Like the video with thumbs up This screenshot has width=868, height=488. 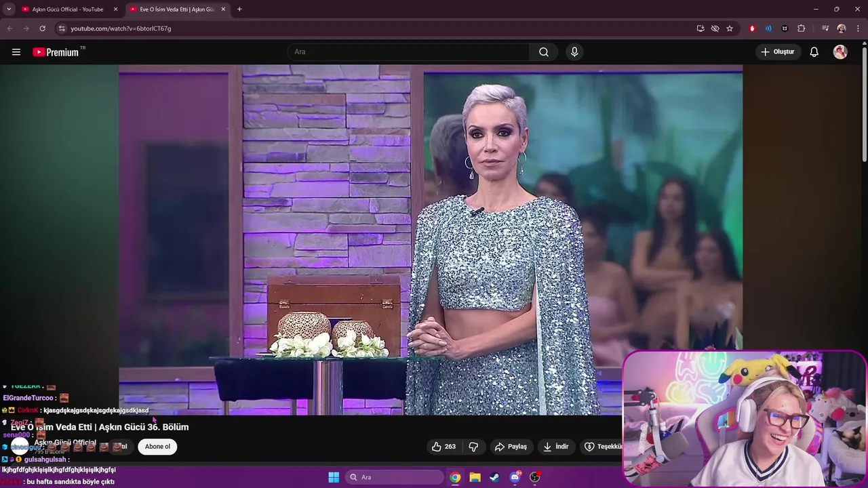[x=443, y=447]
